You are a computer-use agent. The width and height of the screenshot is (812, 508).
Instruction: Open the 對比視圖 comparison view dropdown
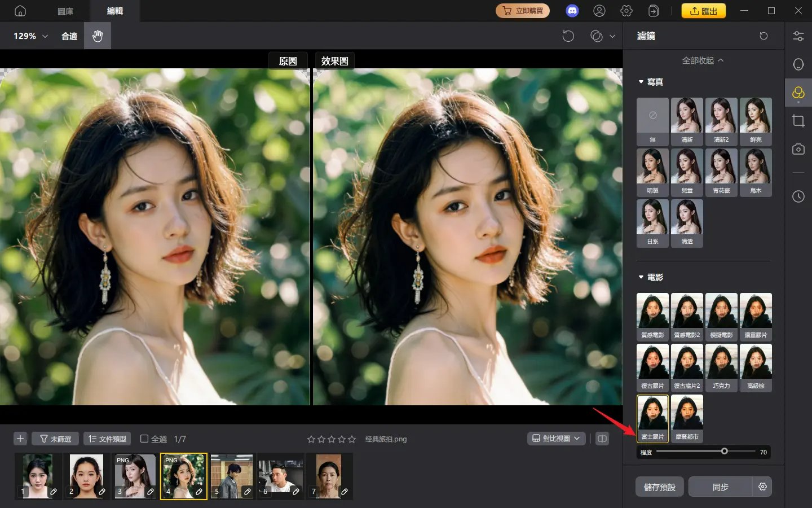556,438
